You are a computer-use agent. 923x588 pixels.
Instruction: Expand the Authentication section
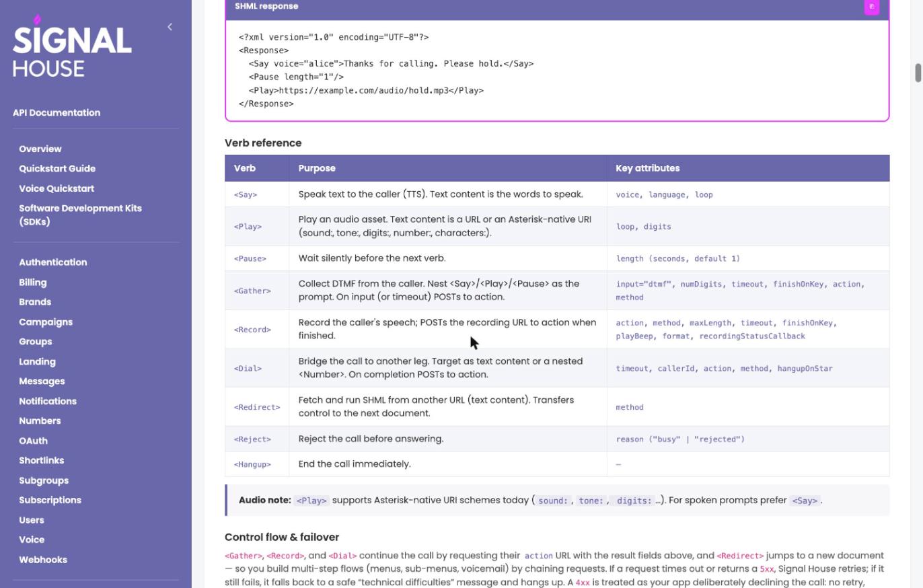pos(53,262)
